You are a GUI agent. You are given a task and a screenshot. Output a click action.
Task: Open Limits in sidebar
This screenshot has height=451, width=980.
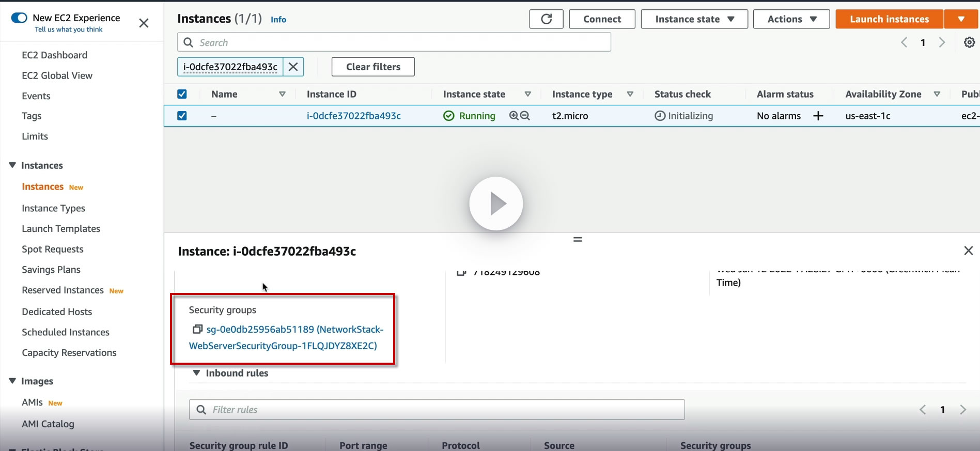click(35, 136)
